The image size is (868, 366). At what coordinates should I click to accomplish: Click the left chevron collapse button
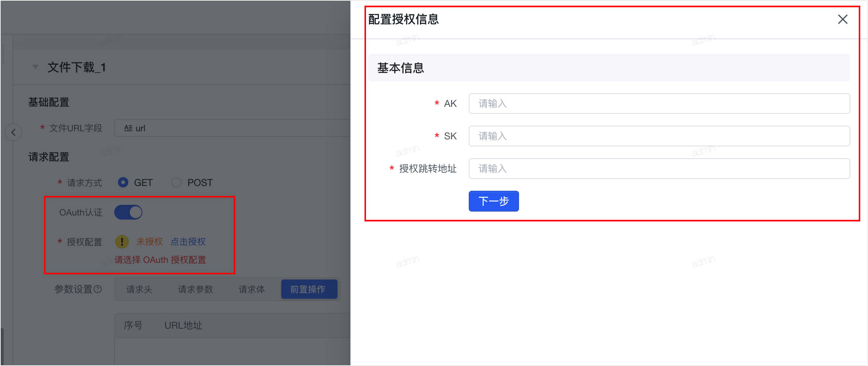[x=13, y=132]
